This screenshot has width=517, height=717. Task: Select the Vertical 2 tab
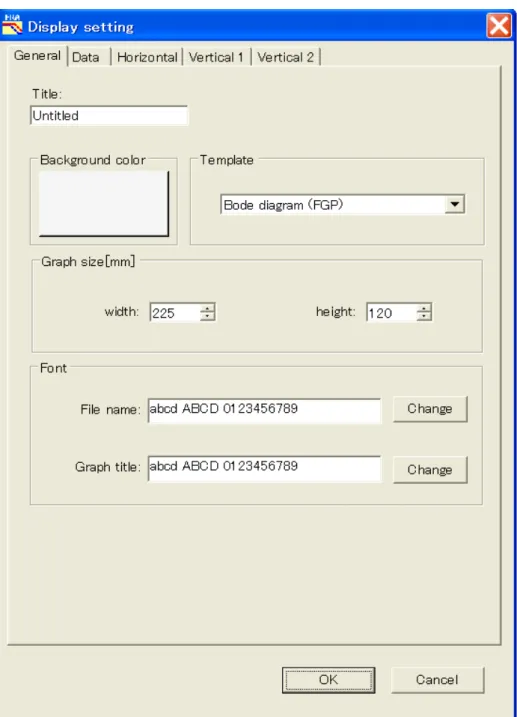285,57
